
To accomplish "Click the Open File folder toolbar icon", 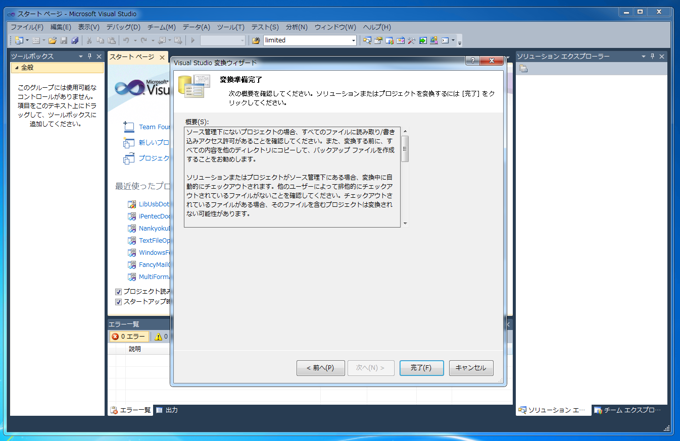I will [52, 40].
